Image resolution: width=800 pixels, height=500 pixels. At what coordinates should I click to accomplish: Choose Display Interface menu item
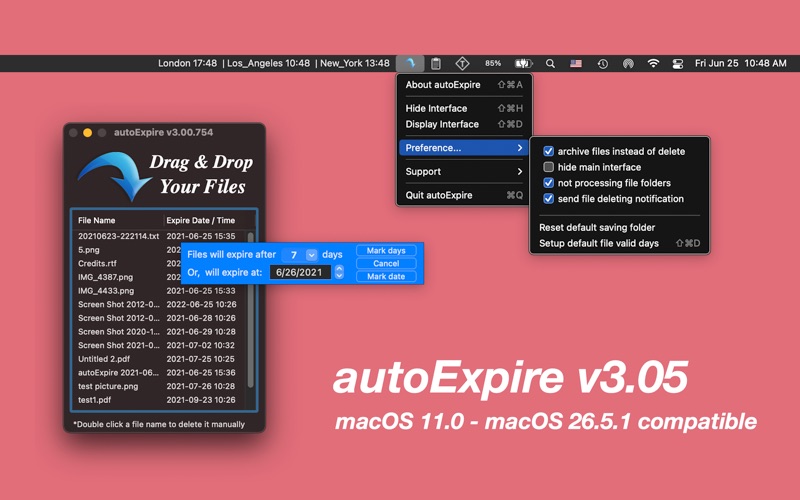click(463, 124)
